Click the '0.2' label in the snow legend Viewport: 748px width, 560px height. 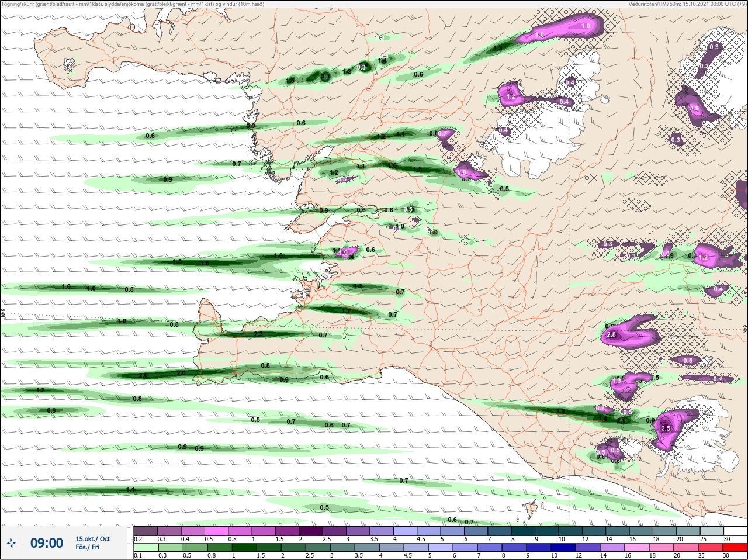[x=138, y=539]
